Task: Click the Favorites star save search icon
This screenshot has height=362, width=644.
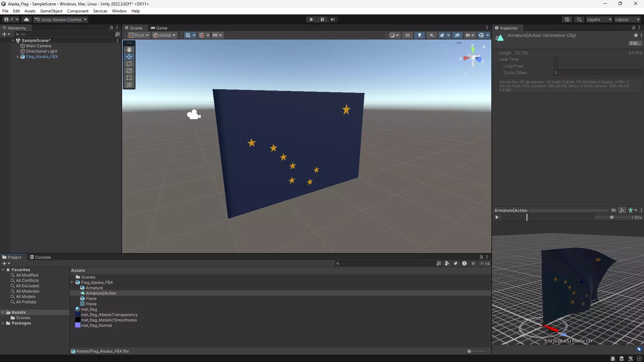Action: (x=473, y=263)
